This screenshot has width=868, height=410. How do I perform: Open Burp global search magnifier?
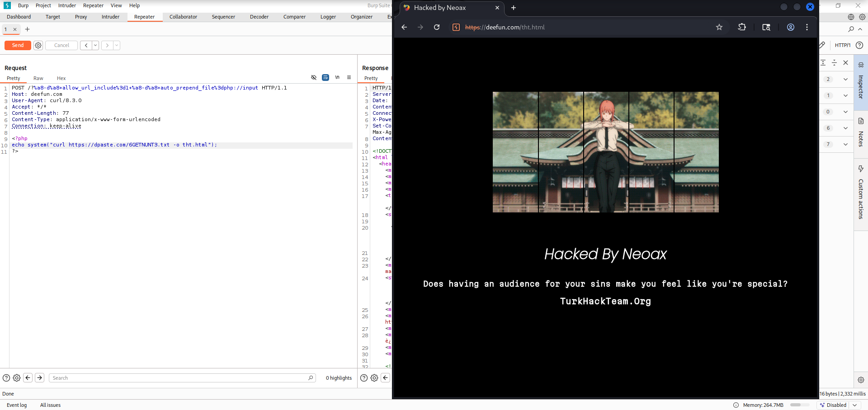[851, 29]
